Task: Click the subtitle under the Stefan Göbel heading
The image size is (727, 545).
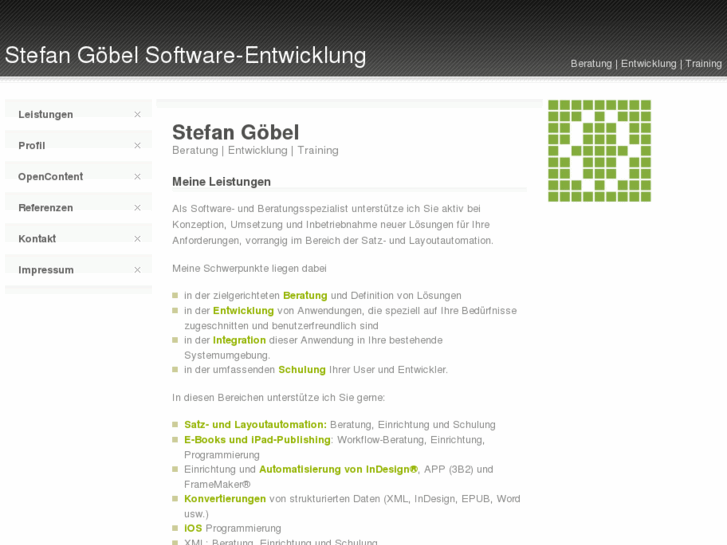Action: coord(255,150)
